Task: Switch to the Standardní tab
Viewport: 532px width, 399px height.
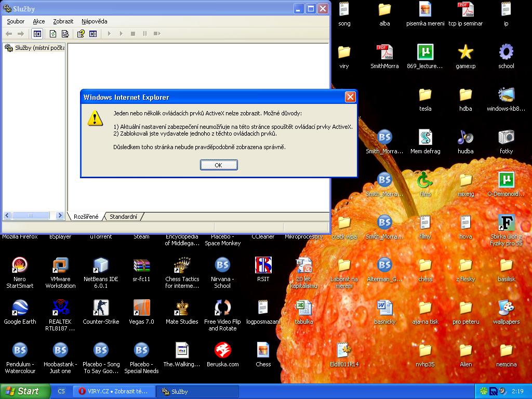Action: pyautogui.click(x=123, y=217)
